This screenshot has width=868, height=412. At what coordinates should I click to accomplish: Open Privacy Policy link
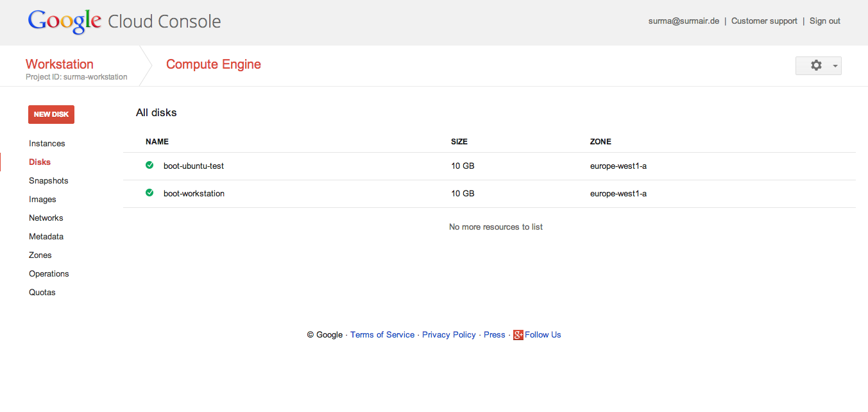point(449,335)
